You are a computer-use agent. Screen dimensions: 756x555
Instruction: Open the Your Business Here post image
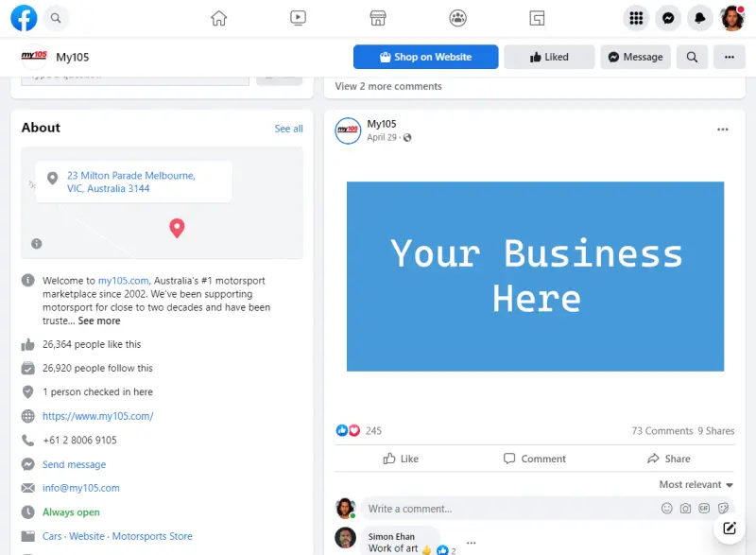pos(535,276)
